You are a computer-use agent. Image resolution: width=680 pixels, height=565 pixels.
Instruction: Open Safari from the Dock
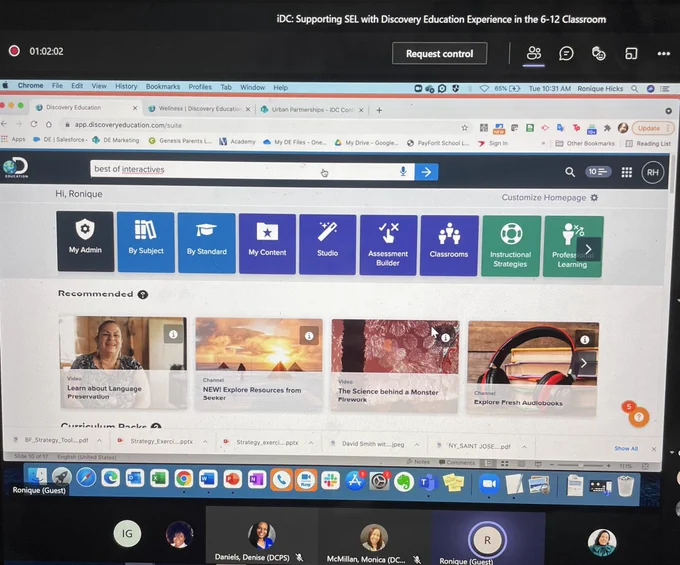point(86,477)
